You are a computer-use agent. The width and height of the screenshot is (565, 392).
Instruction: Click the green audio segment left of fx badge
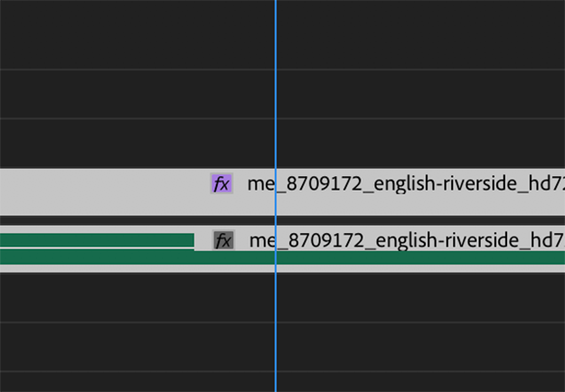[x=90, y=238]
